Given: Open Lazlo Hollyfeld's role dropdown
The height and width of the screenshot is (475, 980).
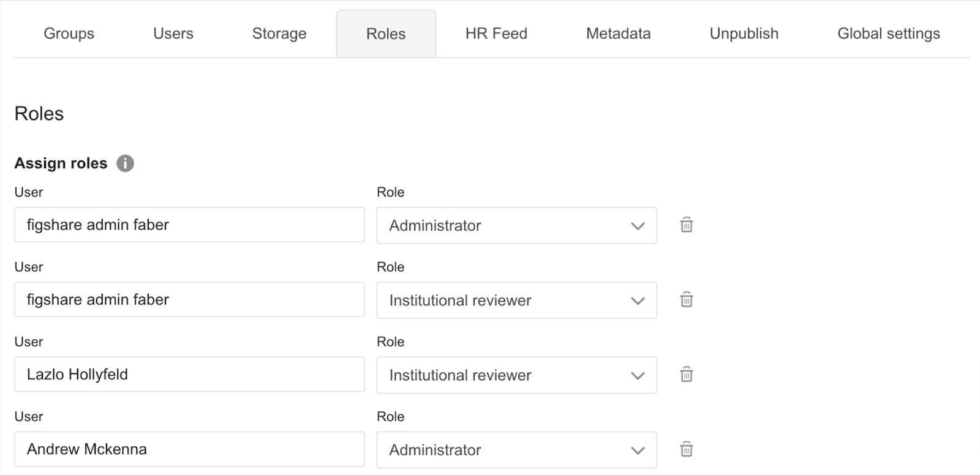Looking at the screenshot, I should pos(516,375).
